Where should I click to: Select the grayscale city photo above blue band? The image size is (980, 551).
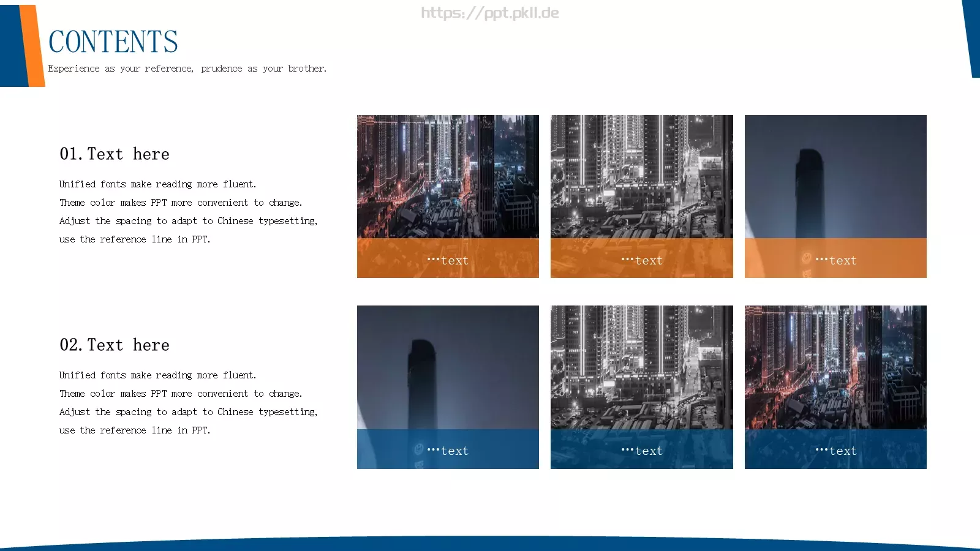coord(641,367)
